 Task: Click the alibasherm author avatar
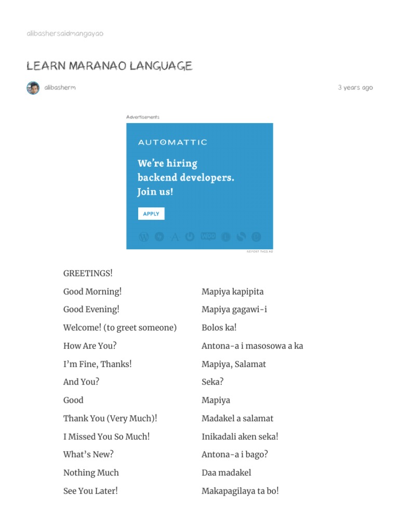[x=33, y=88]
